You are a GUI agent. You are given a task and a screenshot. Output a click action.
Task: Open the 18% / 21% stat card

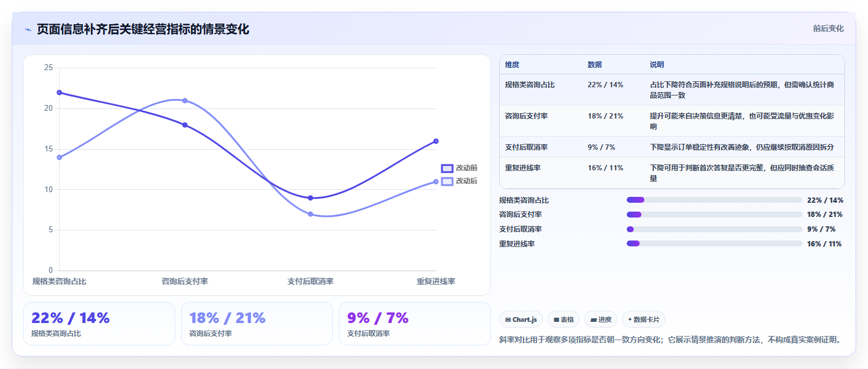tap(257, 324)
